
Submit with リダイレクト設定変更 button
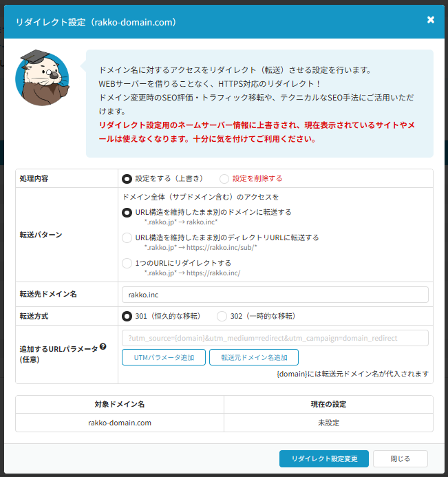[323, 458]
